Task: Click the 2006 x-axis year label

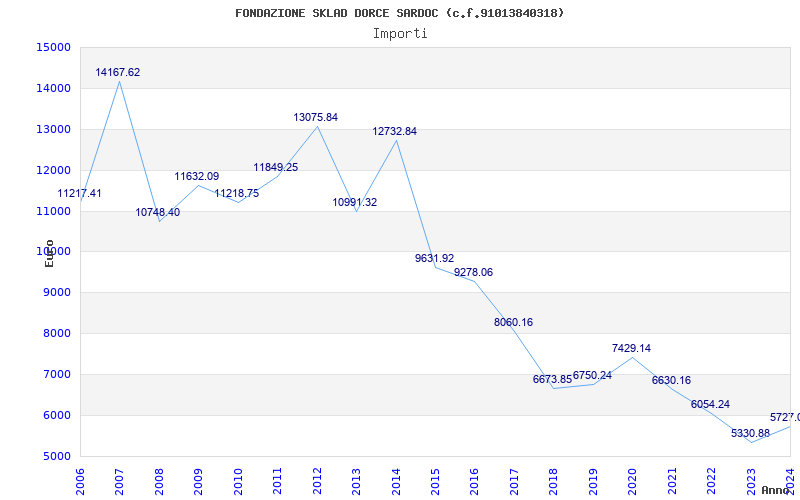Action: (80, 481)
